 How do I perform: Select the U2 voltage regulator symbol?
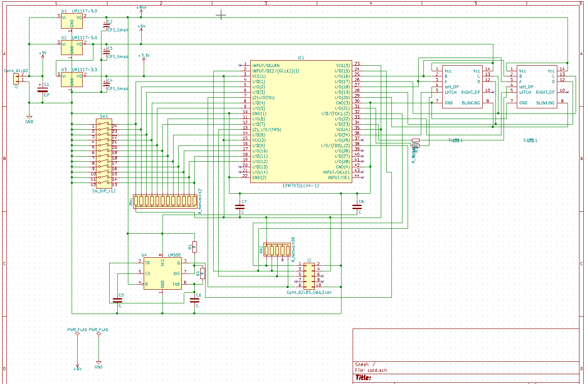pos(72,48)
